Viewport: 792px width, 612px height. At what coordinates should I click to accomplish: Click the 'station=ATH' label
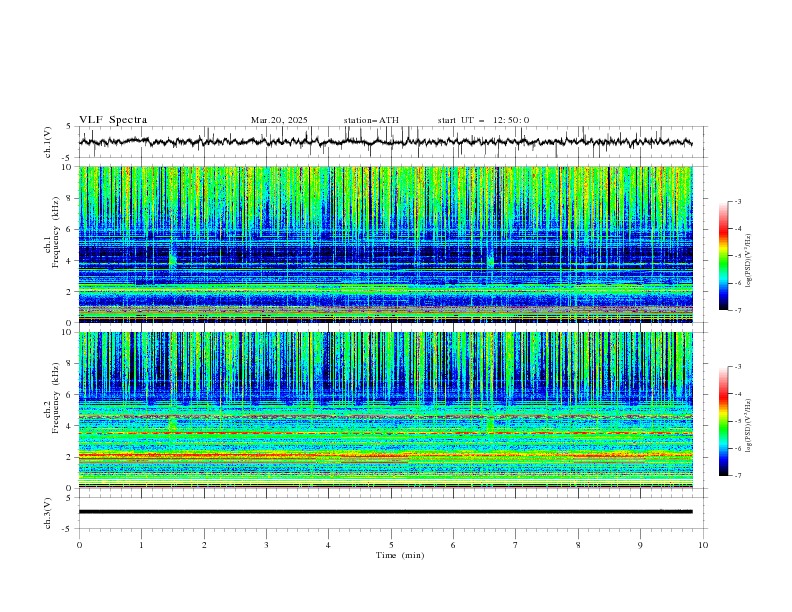[371, 120]
